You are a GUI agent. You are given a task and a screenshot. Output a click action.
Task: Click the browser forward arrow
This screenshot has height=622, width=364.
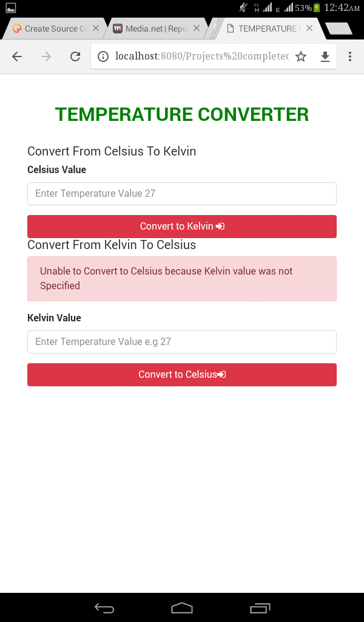pos(46,56)
